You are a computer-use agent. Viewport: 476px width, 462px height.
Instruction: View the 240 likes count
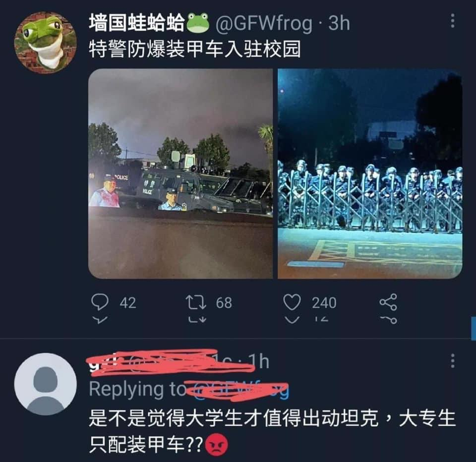coord(324,303)
